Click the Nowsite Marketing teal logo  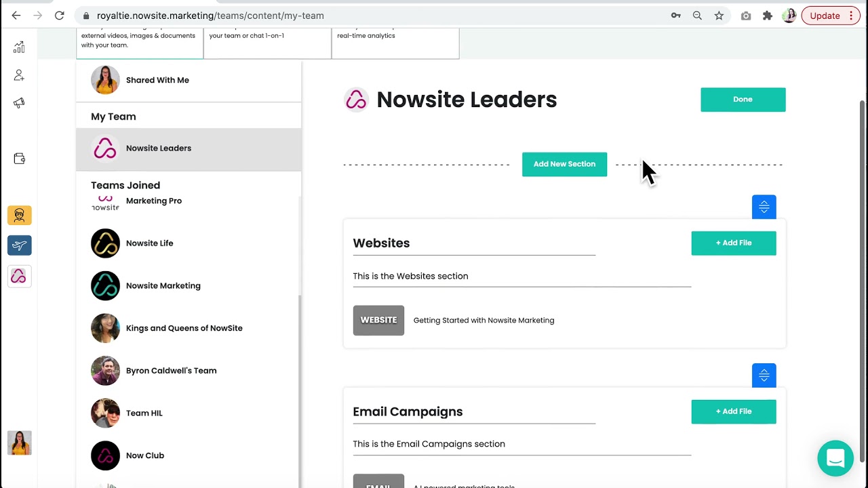105,286
